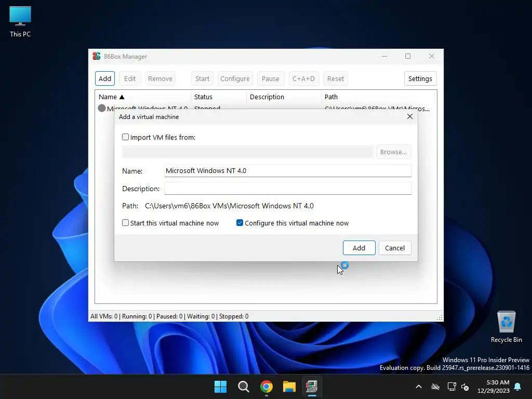Click the Description input field

point(288,188)
